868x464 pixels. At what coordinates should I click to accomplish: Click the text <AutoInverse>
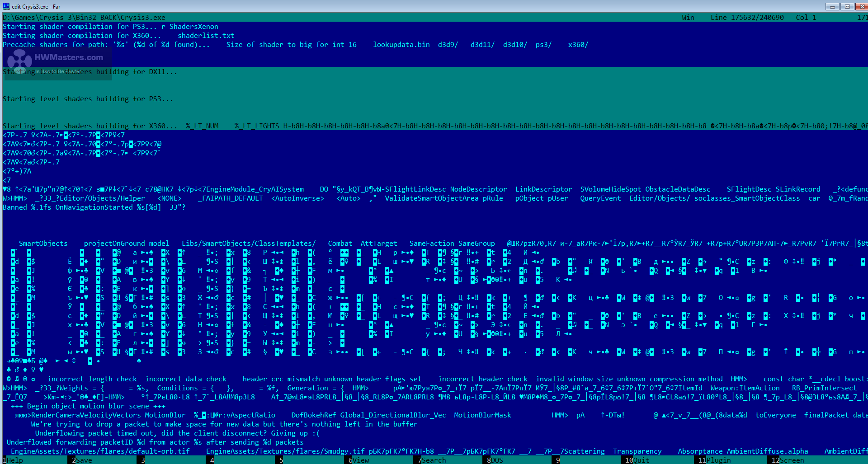pos(297,198)
